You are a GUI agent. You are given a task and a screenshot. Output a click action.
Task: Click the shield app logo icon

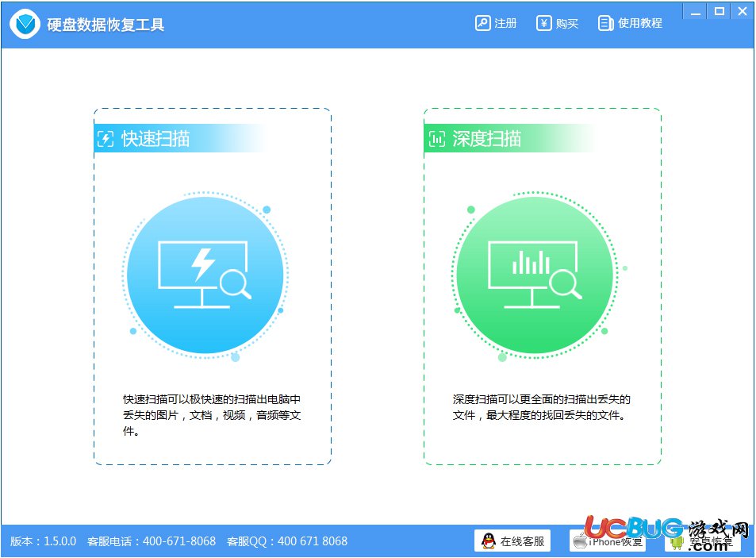pyautogui.click(x=25, y=24)
